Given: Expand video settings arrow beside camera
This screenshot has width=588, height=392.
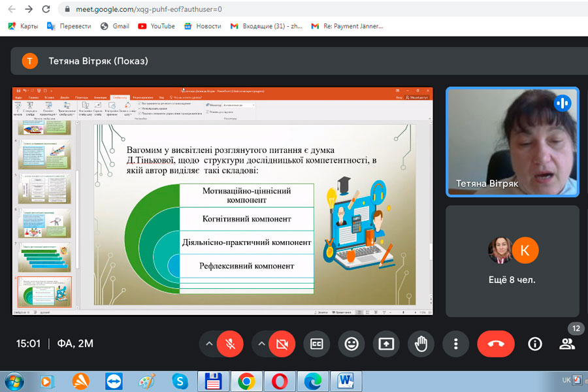Looking at the screenshot, I should pos(262,344).
